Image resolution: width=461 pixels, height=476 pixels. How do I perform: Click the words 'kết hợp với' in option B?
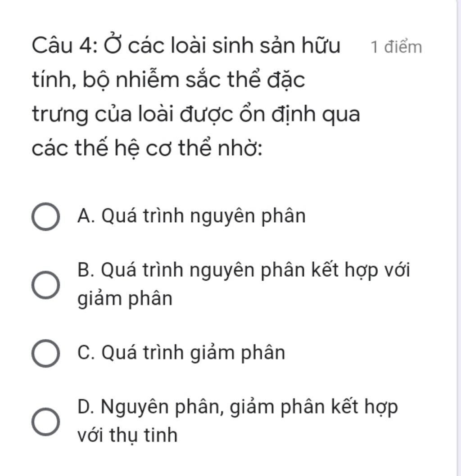361,270
